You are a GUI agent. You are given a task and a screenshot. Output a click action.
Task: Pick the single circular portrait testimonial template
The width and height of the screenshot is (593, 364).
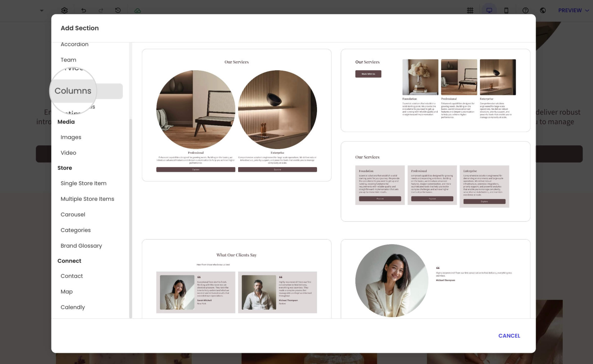pyautogui.click(x=436, y=279)
